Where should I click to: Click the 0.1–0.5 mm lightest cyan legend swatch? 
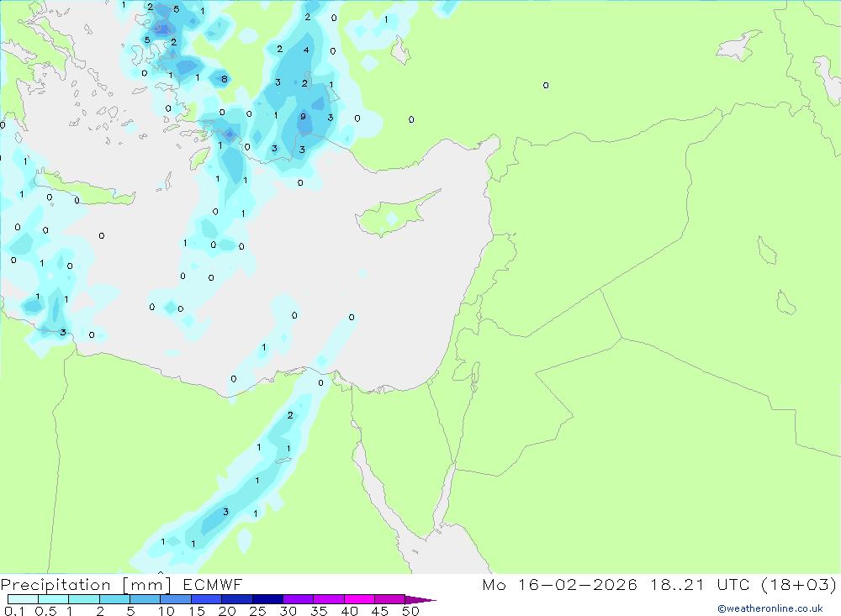(x=23, y=599)
